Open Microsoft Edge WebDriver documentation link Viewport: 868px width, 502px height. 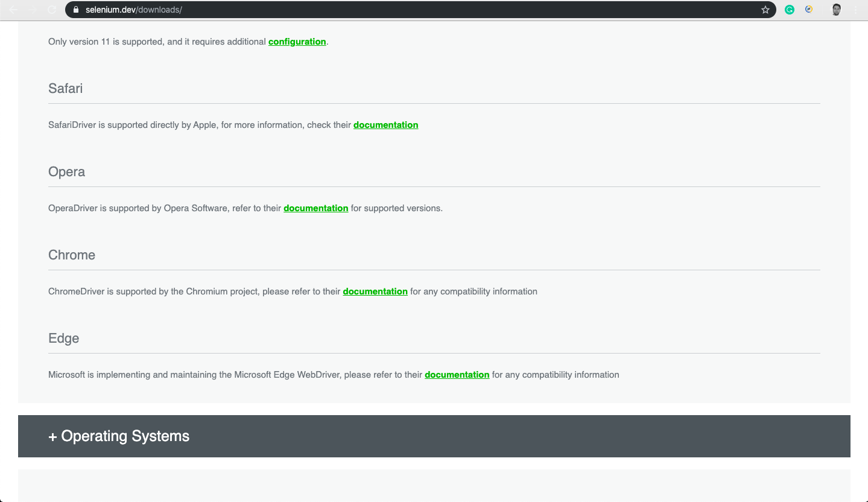457,375
